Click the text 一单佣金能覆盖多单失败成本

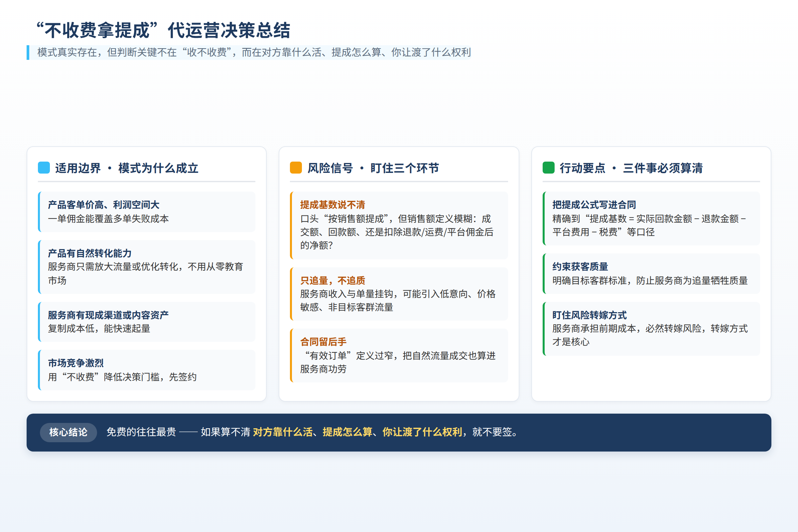pyautogui.click(x=108, y=218)
